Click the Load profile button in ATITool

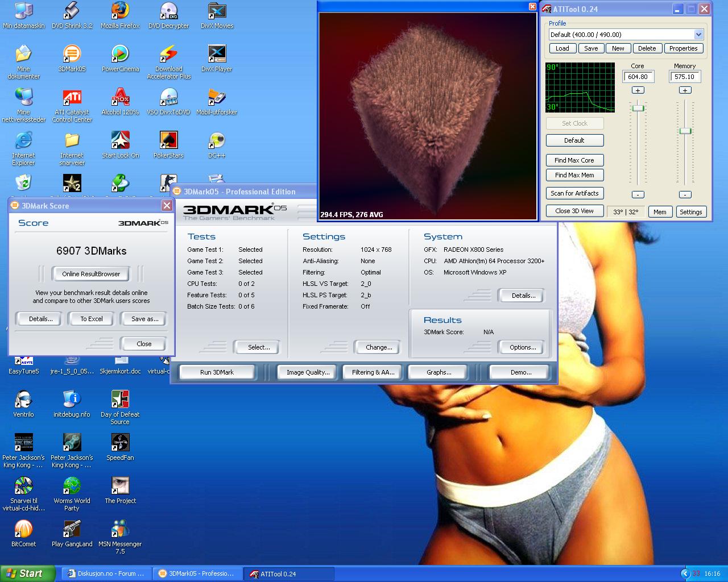coord(562,48)
